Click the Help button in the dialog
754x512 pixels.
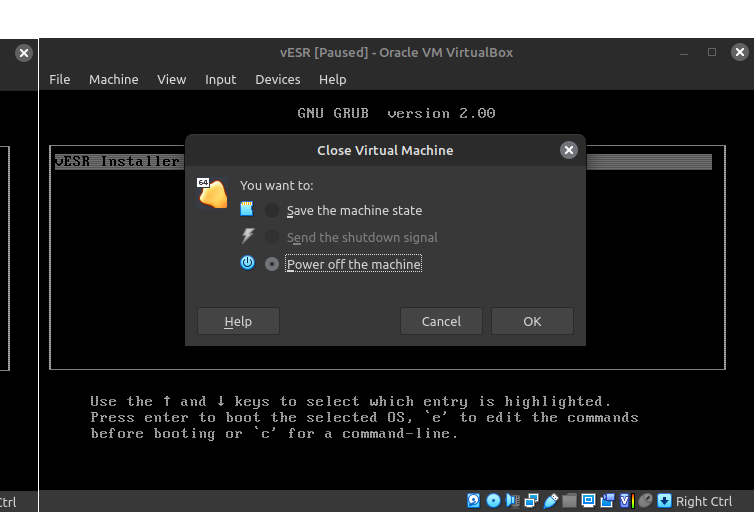(238, 321)
